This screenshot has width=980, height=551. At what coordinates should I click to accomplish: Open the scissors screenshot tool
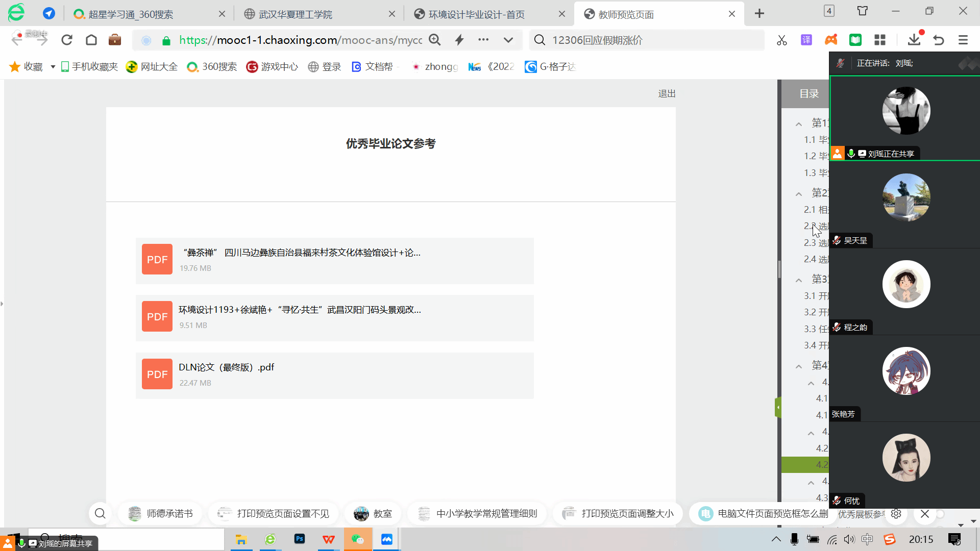781,40
